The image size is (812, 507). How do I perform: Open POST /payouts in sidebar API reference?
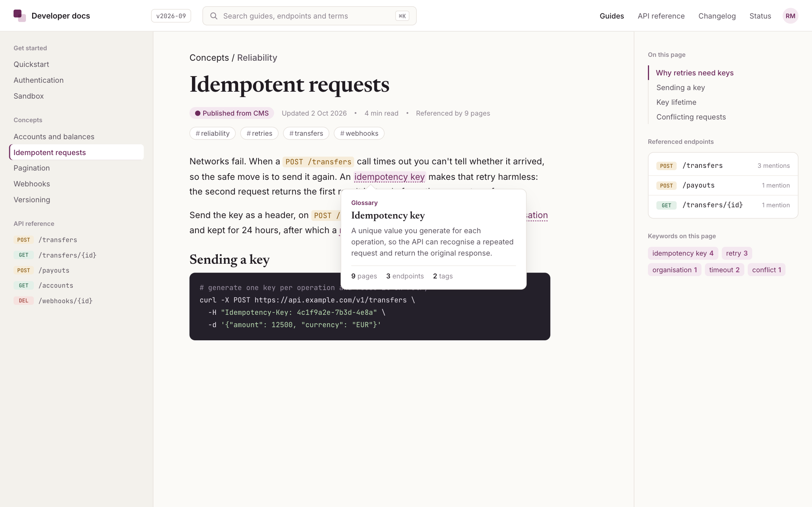click(x=42, y=270)
